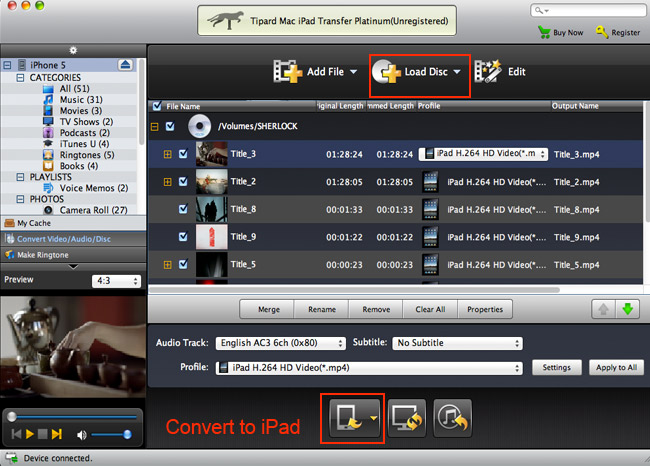This screenshot has width=650, height=466.
Task: Click the Remove button
Action: [x=376, y=309]
